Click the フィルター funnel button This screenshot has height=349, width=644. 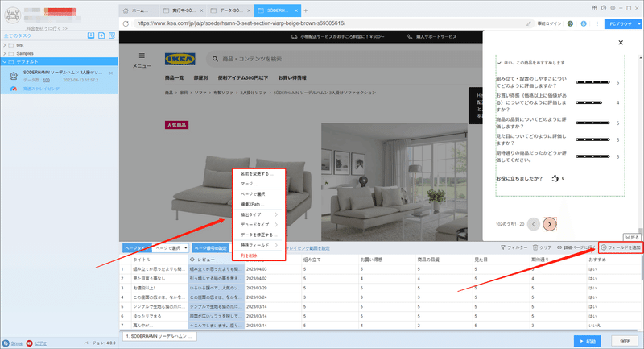(x=514, y=247)
